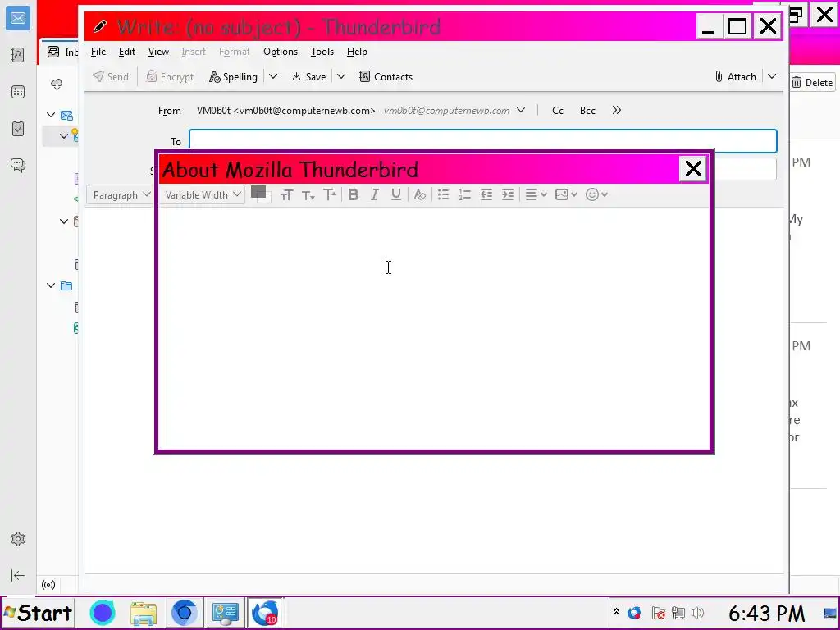This screenshot has width=840, height=630.
Task: Apply bold formatting
Action: [x=353, y=194]
